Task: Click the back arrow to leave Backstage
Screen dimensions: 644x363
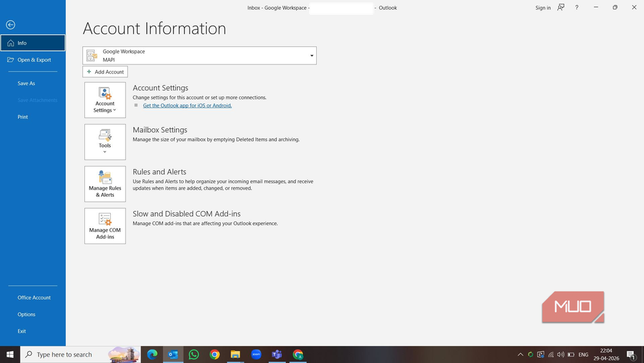Action: [11, 25]
